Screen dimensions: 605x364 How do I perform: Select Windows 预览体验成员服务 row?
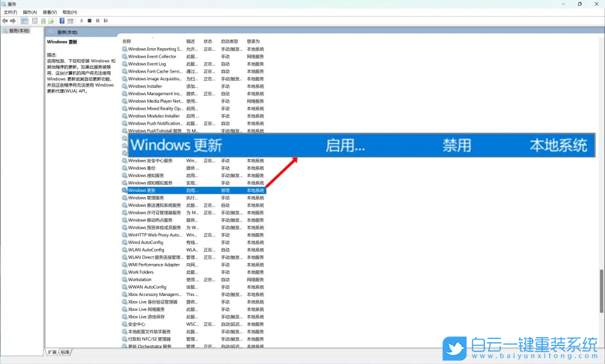tap(194, 227)
